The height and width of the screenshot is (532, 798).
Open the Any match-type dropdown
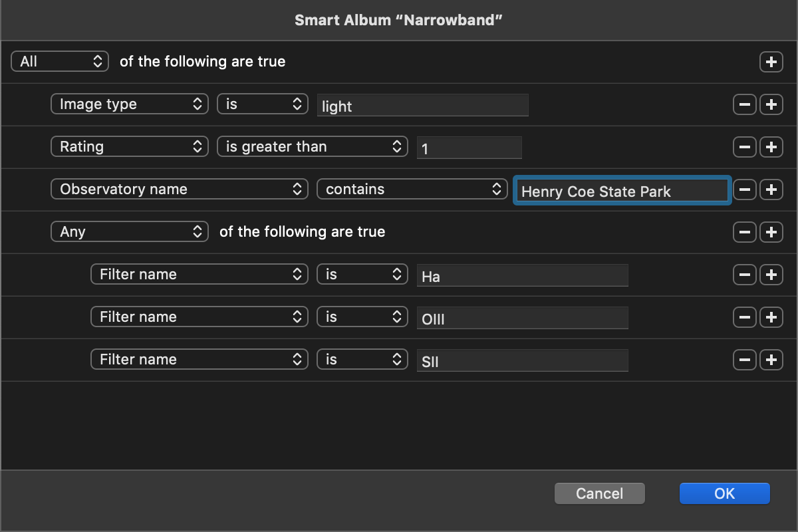pyautogui.click(x=129, y=232)
